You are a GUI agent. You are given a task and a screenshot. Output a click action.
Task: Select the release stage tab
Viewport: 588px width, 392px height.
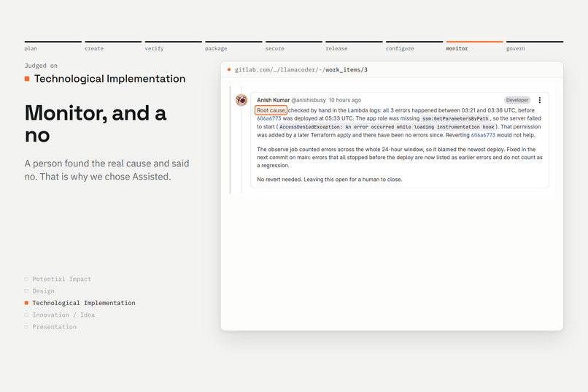click(354, 46)
